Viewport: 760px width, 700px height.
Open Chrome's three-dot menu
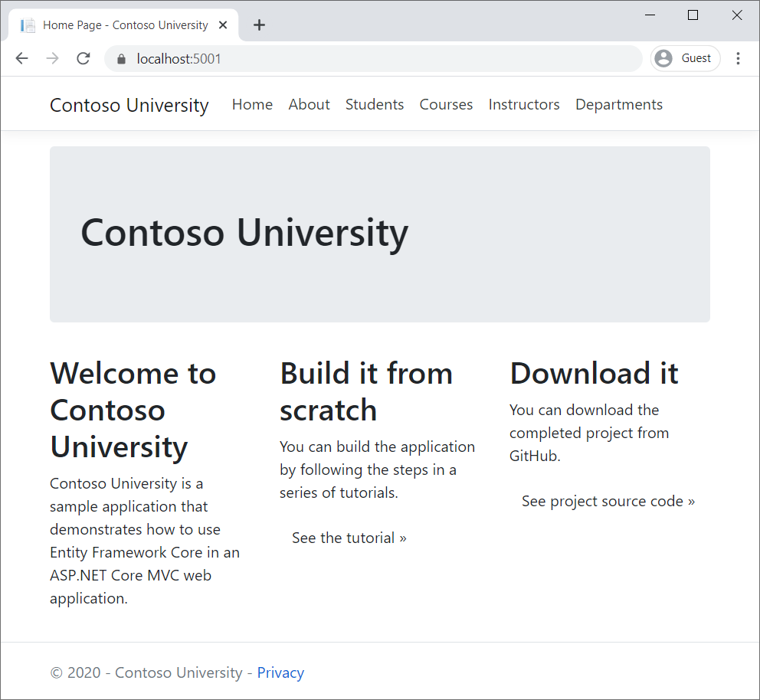click(737, 58)
